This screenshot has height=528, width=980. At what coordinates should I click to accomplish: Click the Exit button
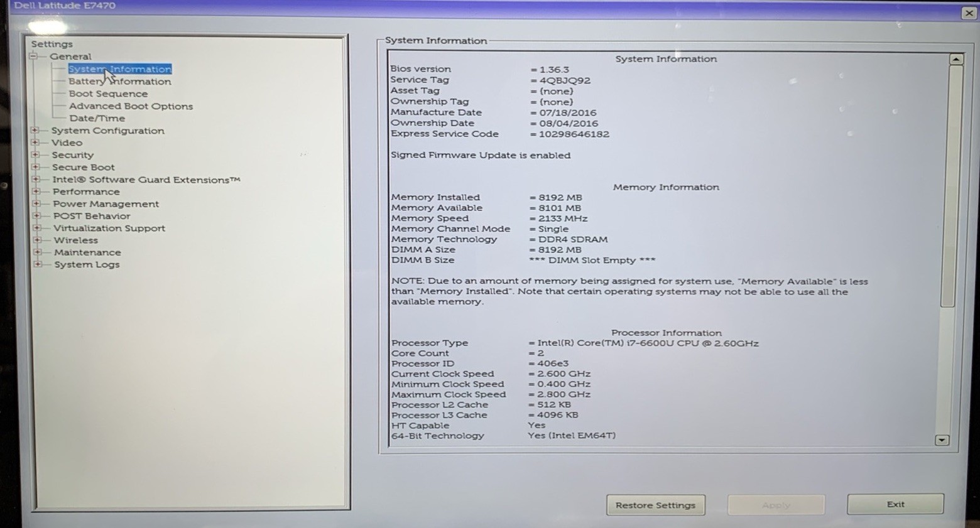point(895,504)
